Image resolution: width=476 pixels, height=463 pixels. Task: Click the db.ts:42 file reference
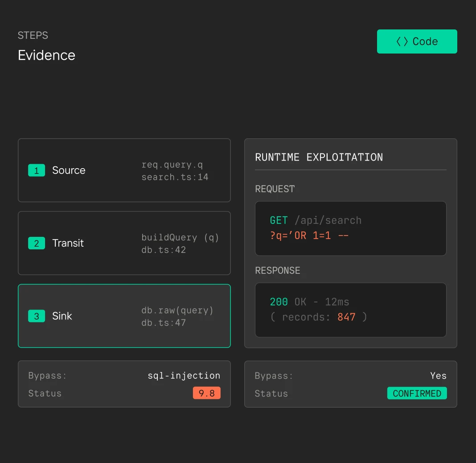click(164, 250)
